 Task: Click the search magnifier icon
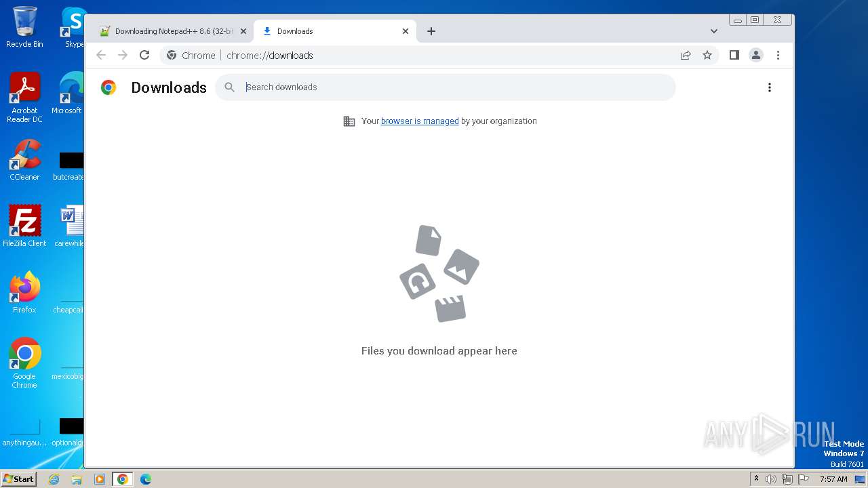point(230,87)
